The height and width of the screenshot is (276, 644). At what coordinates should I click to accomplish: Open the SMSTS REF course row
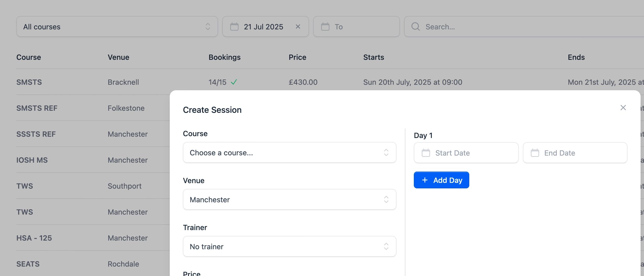point(37,108)
